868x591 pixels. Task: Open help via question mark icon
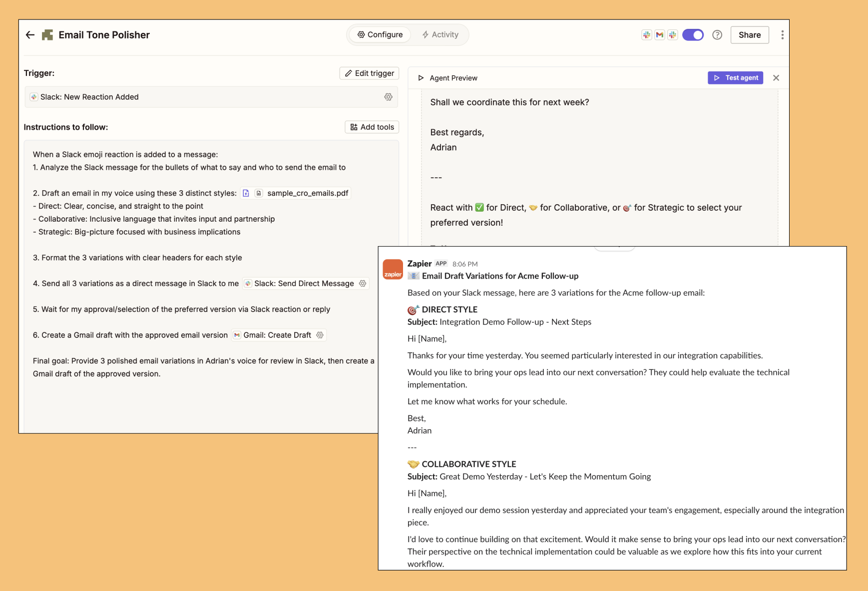coord(717,35)
